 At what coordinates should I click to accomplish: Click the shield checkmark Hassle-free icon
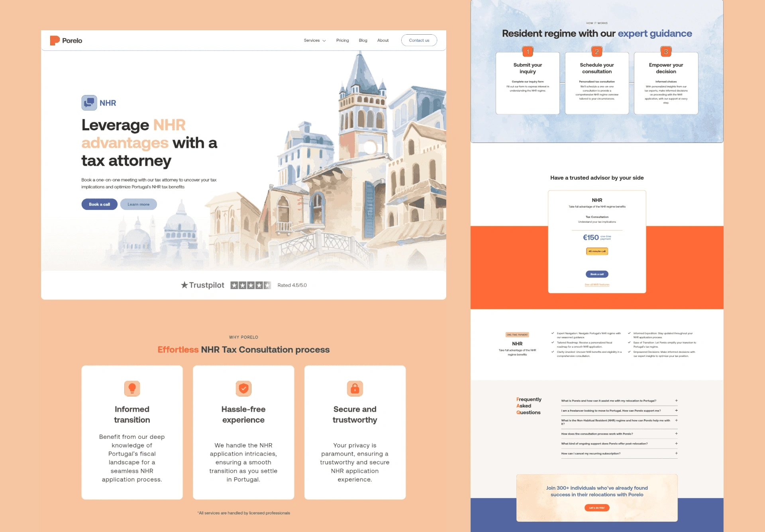pos(243,388)
